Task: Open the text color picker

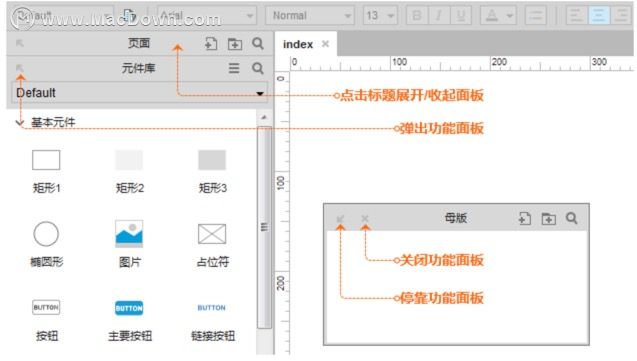Action: click(492, 15)
